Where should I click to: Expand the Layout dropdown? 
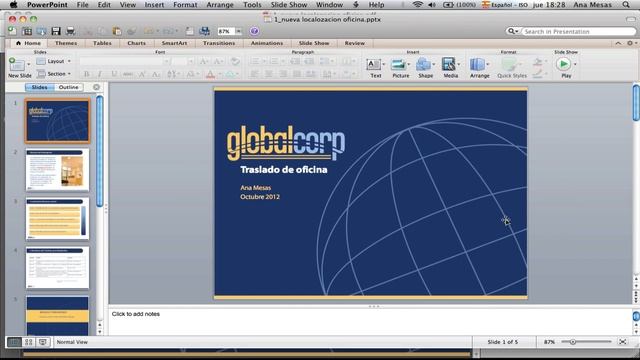pyautogui.click(x=53, y=61)
